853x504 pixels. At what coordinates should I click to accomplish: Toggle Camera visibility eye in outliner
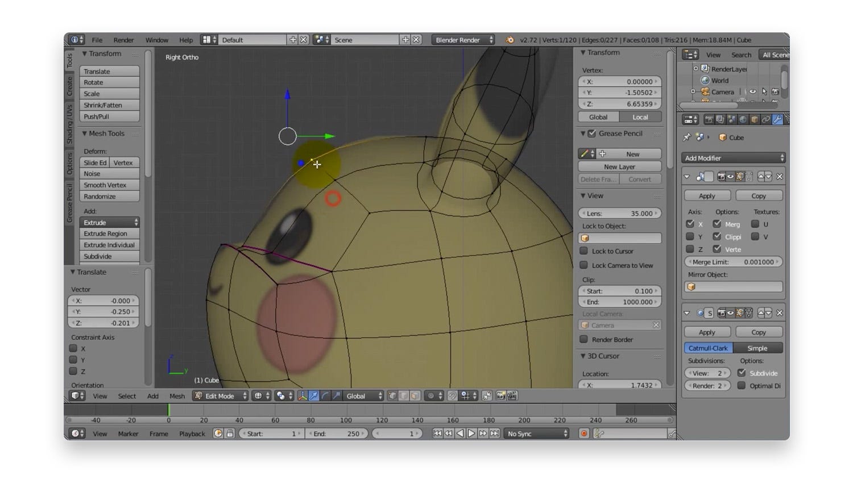coord(752,91)
